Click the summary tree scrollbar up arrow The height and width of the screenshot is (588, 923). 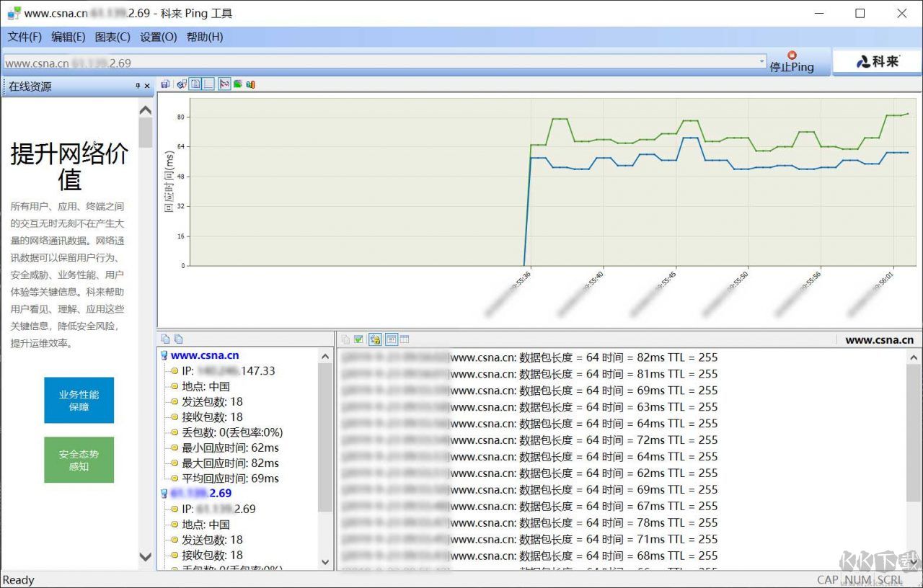(x=325, y=355)
